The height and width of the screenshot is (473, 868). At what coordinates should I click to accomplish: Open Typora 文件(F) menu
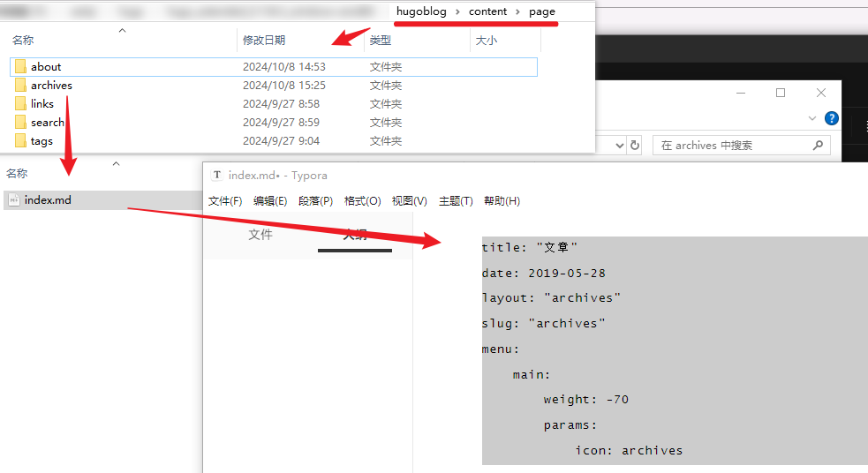tap(225, 201)
